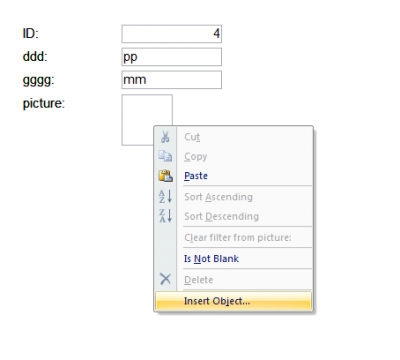Viewport: 400px width, 360px height.
Task: Click the A-Z Sort Ascending icon
Action: tap(165, 196)
